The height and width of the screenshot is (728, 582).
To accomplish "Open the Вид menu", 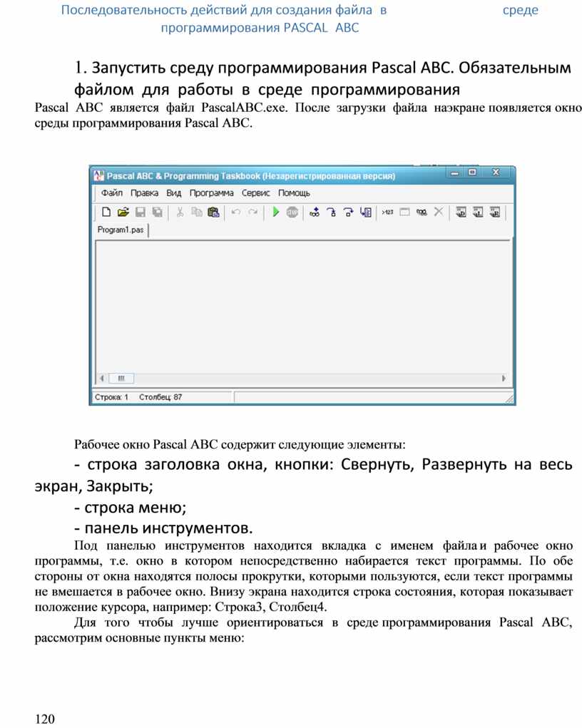I will click(x=174, y=193).
